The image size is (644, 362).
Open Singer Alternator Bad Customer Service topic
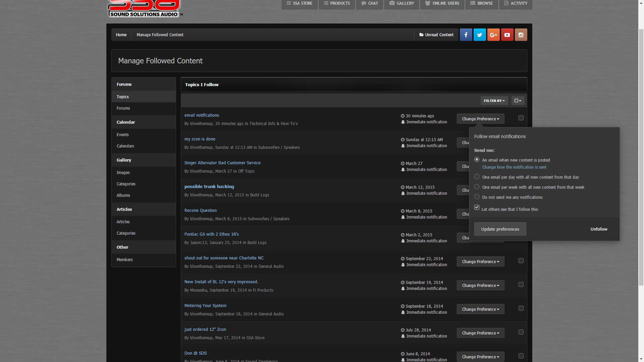(x=222, y=163)
